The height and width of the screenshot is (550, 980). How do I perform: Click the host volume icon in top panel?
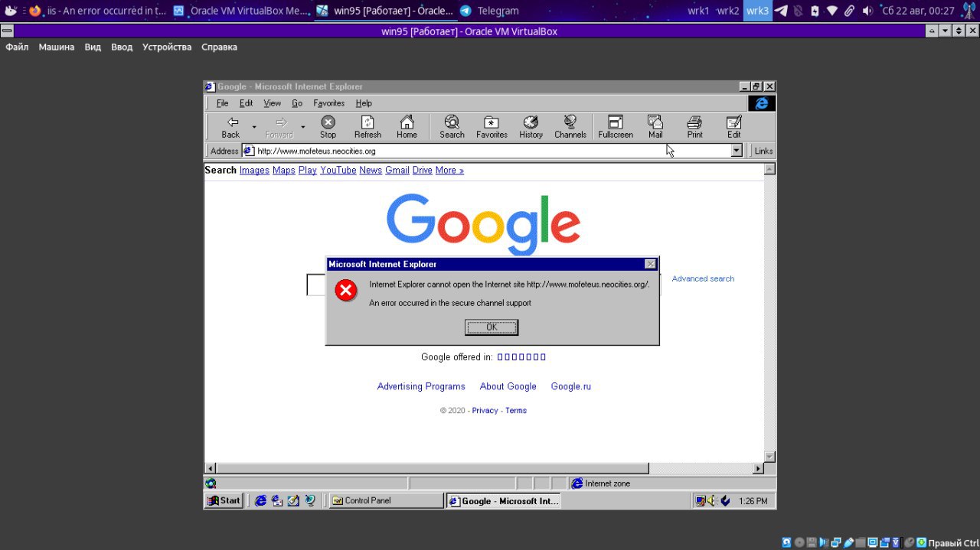[867, 11]
